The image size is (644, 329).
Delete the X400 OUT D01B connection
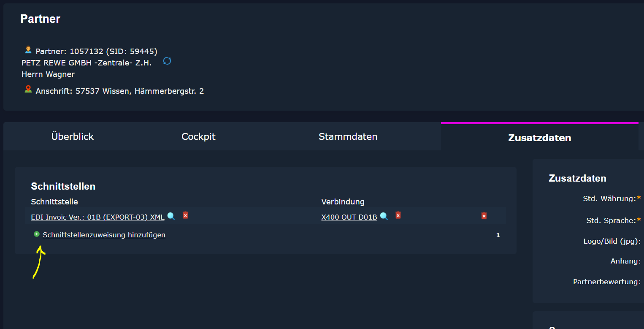pyautogui.click(x=398, y=215)
